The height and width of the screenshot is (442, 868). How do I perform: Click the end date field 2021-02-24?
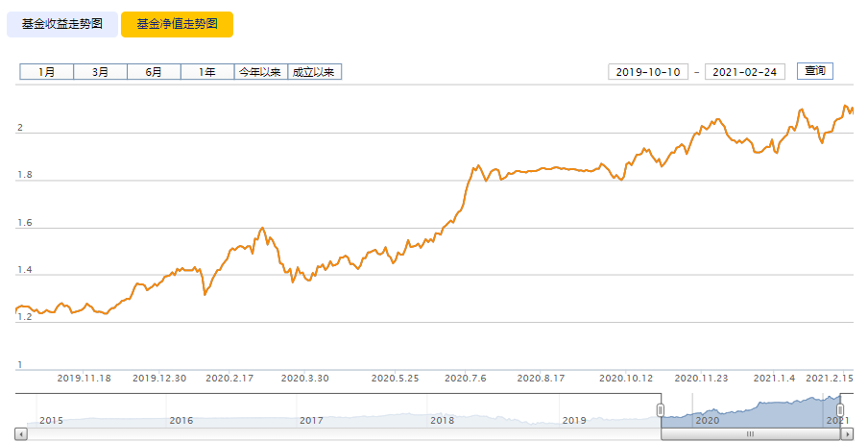pyautogui.click(x=744, y=72)
